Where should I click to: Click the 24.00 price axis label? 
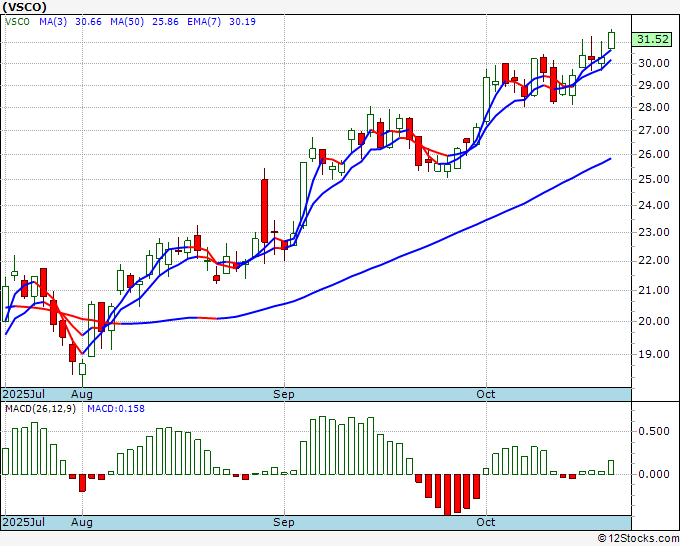click(x=653, y=206)
